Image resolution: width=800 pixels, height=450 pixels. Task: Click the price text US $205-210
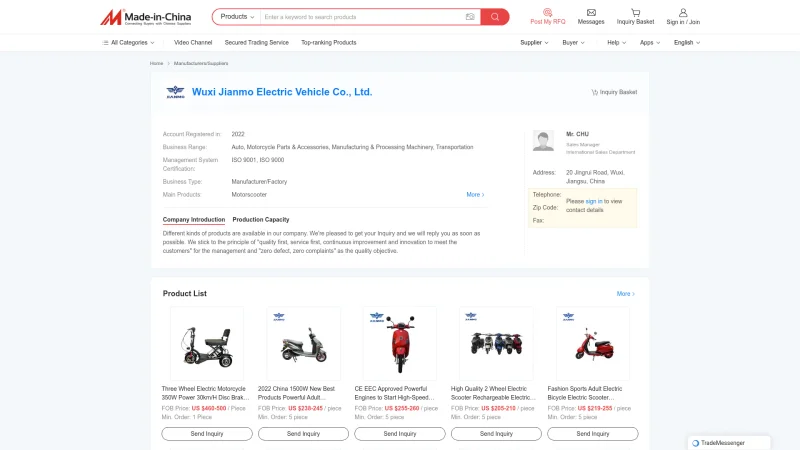[498, 408]
